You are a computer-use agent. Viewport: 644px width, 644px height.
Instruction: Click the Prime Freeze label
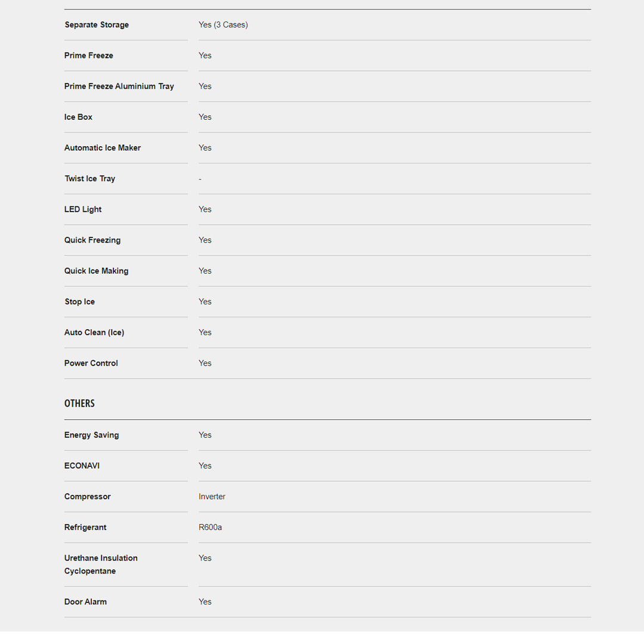pyautogui.click(x=89, y=55)
